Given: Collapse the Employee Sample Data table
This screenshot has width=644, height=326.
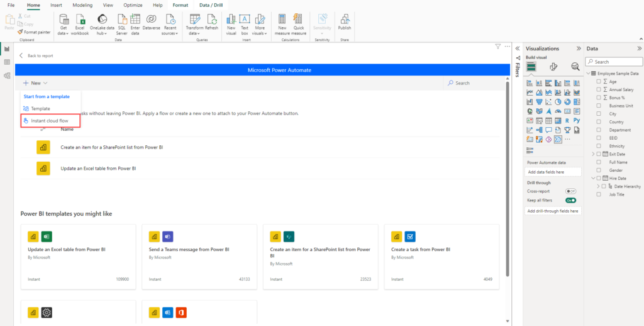Looking at the screenshot, I should point(589,74).
